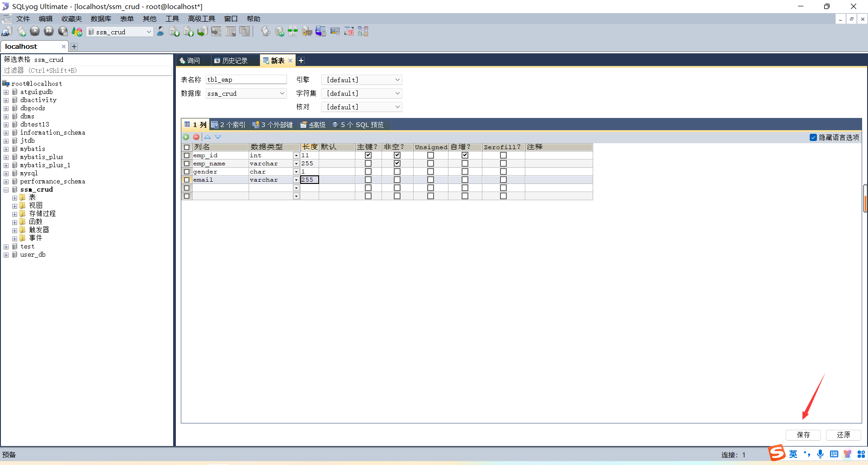
Task: Open data type dropdown for email row
Action: pos(296,180)
